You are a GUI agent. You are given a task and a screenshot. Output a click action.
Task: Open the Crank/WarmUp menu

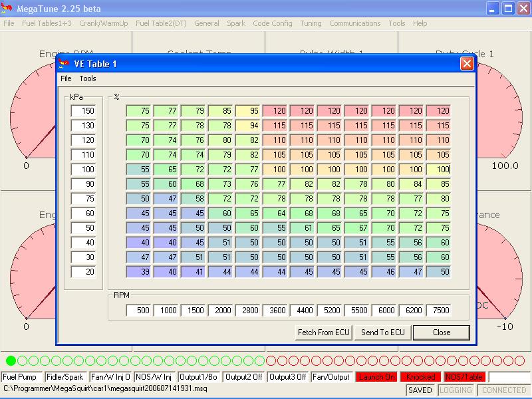[104, 23]
